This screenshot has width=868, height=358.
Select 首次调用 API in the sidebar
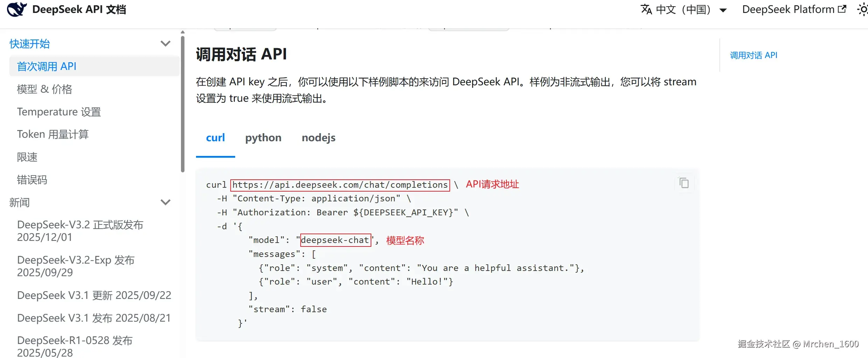(x=94, y=66)
